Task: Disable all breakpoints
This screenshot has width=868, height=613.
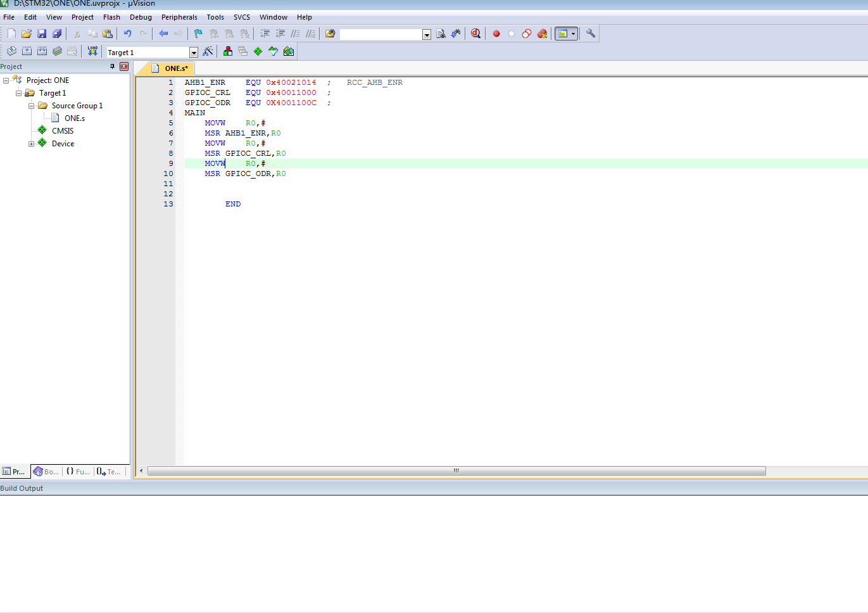Action: point(527,34)
